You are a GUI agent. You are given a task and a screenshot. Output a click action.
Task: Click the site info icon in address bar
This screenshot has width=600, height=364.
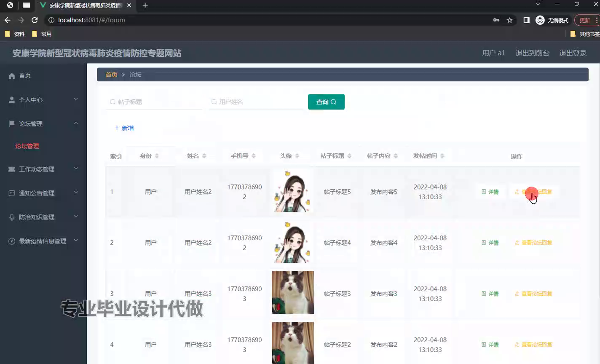click(x=51, y=20)
